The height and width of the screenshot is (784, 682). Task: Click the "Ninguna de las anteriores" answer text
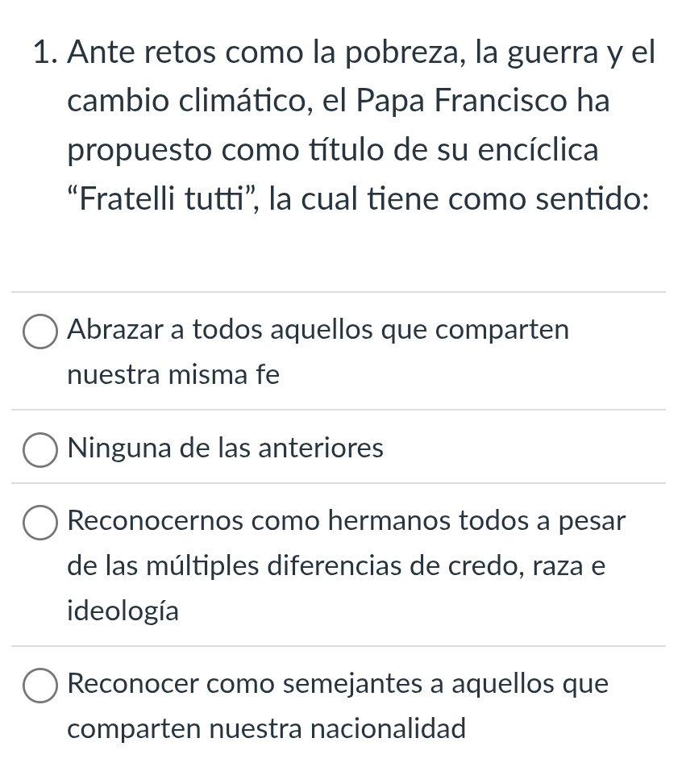[227, 448]
